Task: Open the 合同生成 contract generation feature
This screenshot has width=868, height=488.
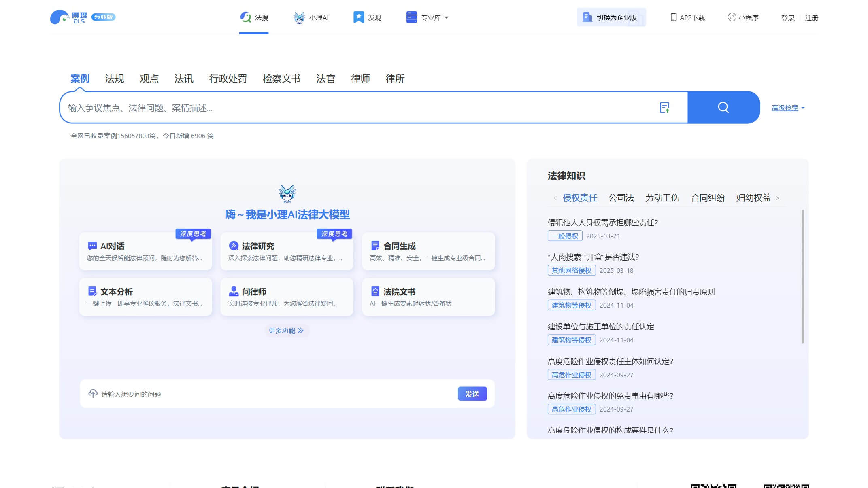Action: (x=428, y=251)
